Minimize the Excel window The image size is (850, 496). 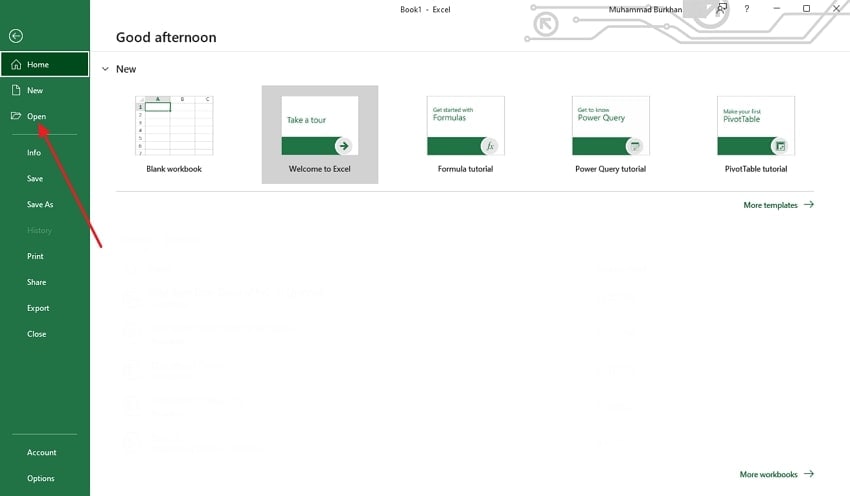777,9
